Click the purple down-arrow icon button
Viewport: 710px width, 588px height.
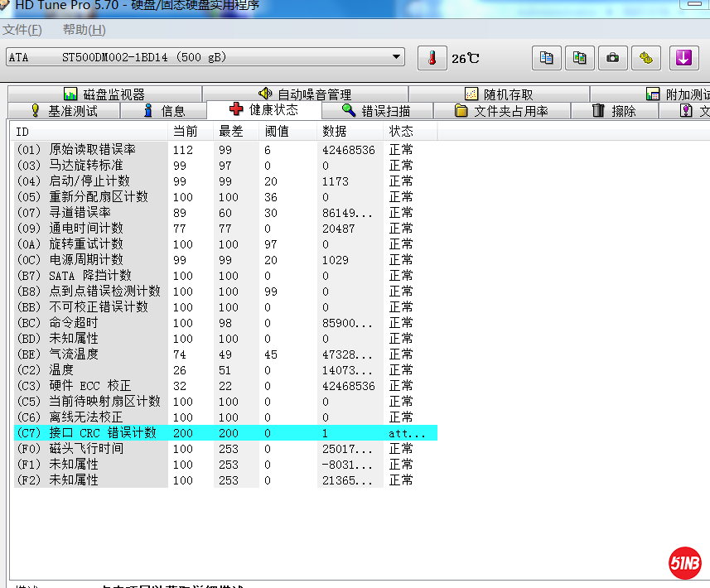pos(683,58)
